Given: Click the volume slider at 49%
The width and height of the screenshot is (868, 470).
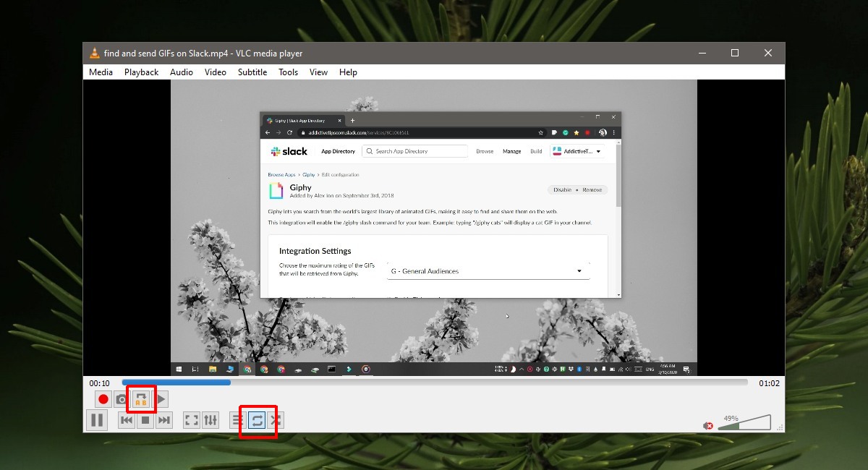Looking at the screenshot, I should pos(744,422).
